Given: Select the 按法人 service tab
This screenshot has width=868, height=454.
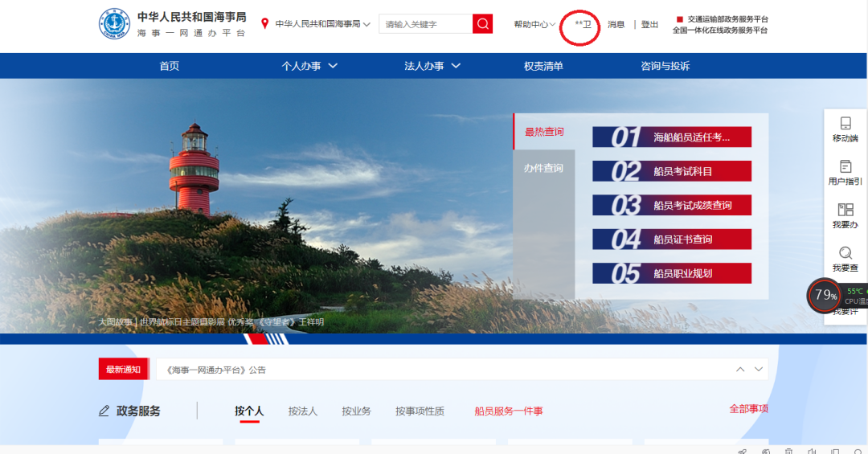Looking at the screenshot, I should (x=303, y=411).
